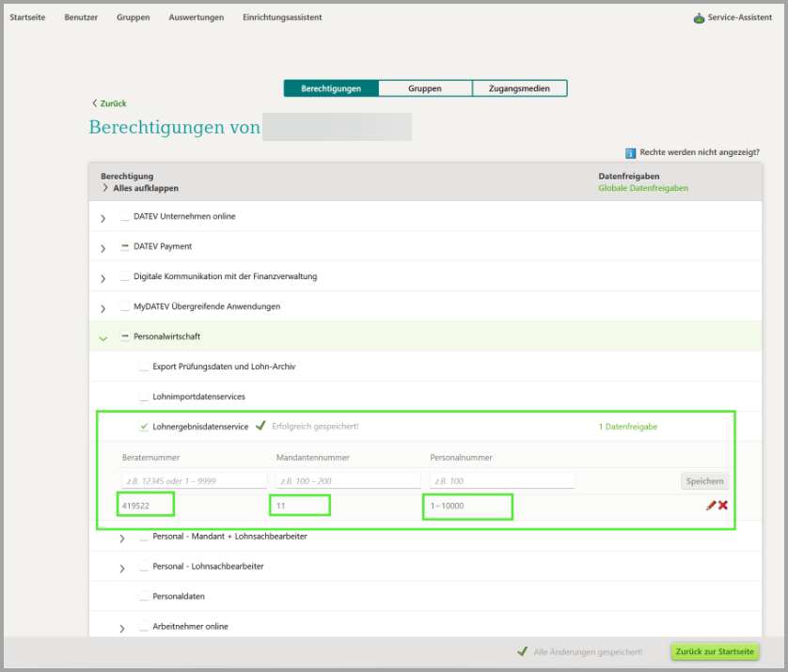Expand the DATEV Payment row

pyautogui.click(x=103, y=248)
